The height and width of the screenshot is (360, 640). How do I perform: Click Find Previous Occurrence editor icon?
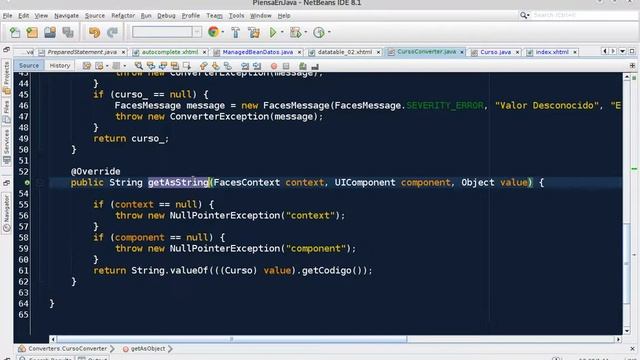(151, 66)
